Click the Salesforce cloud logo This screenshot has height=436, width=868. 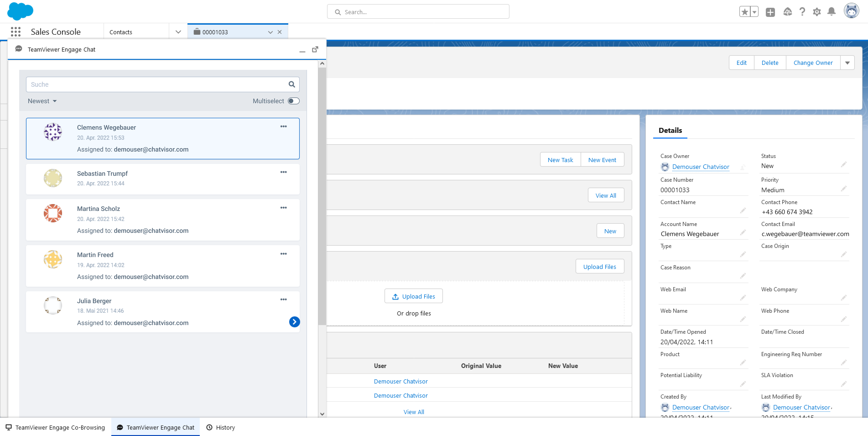(x=20, y=11)
